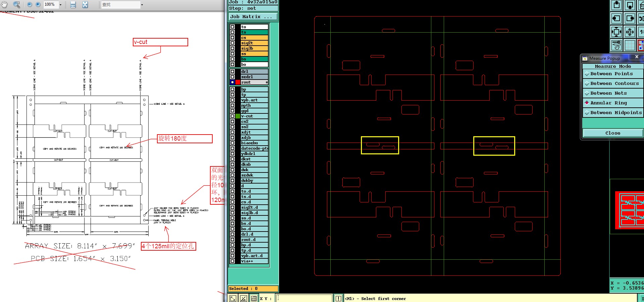Open the wrench and palette settings icon

click(x=616, y=45)
